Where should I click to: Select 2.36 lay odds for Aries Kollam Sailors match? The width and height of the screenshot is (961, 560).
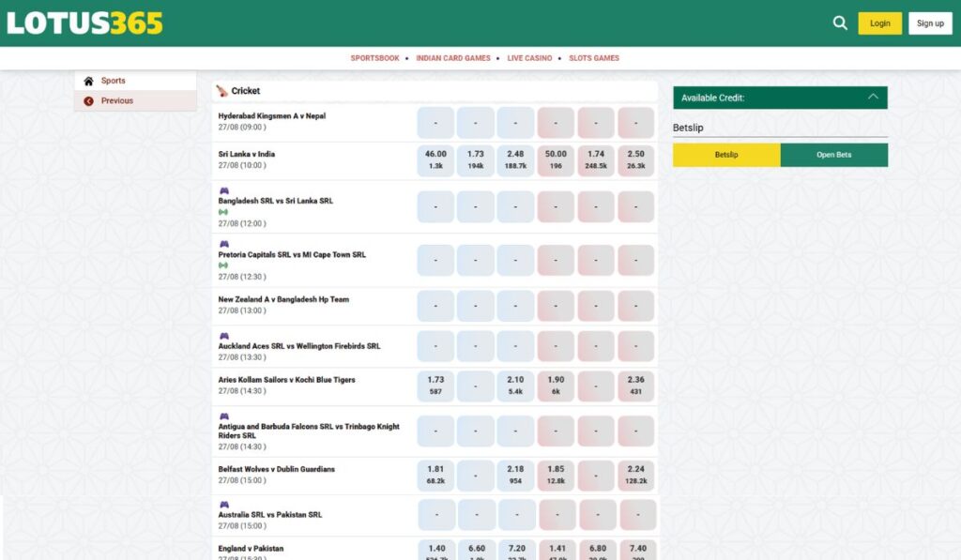click(x=635, y=386)
